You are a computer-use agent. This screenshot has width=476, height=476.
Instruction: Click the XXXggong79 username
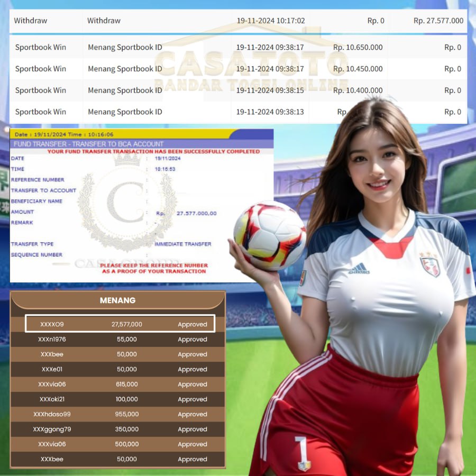(52, 429)
